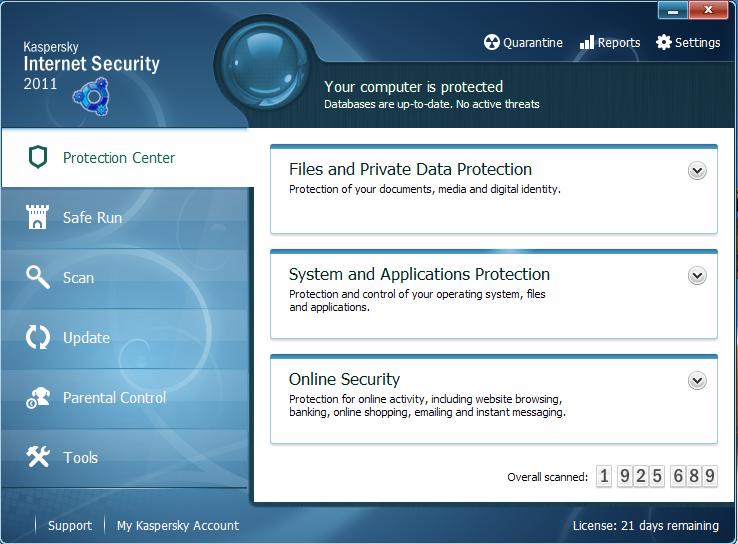
Task: Click the blue gadget logo under 2011
Action: (91, 97)
